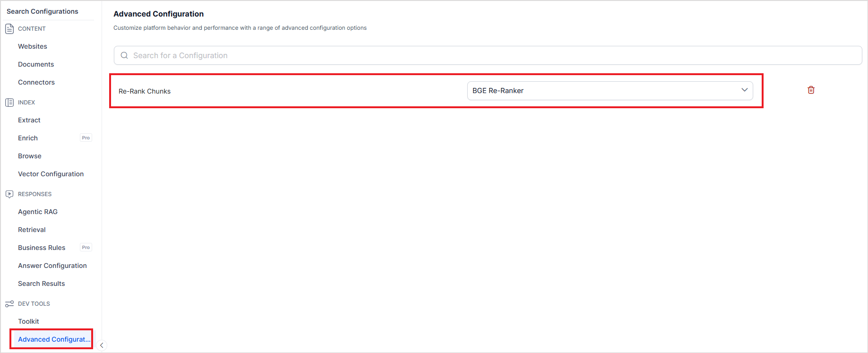This screenshot has height=353, width=868.
Task: Open the BGE Re-Ranker dropdown
Action: click(x=610, y=91)
